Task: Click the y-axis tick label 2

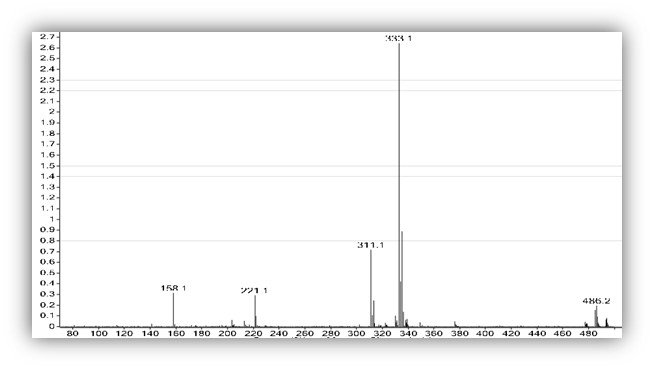Action: click(x=52, y=112)
